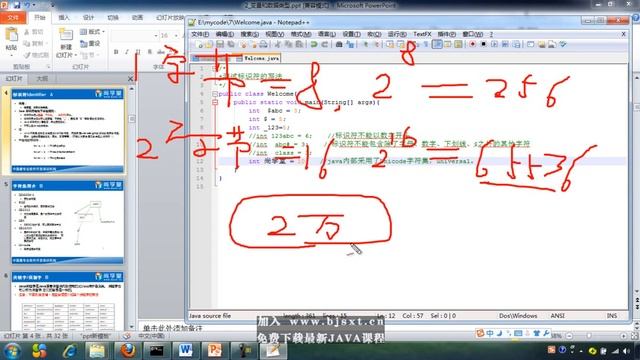Image resolution: width=640 pixels, height=360 pixels.
Task: Switch to the Insert tab in PowerPoint
Action: [64, 18]
